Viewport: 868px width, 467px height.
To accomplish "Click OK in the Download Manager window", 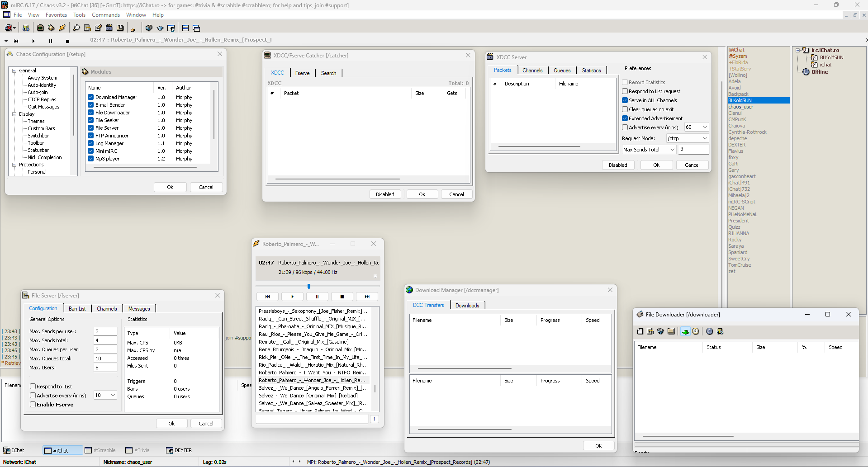I will pos(598,446).
